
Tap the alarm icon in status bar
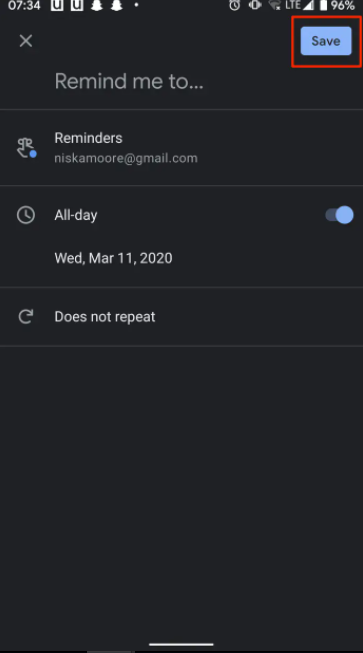click(235, 5)
